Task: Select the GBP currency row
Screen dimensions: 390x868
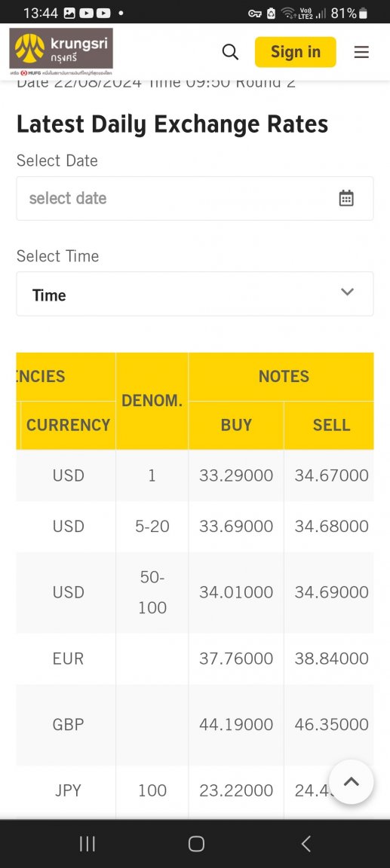Action: click(195, 725)
